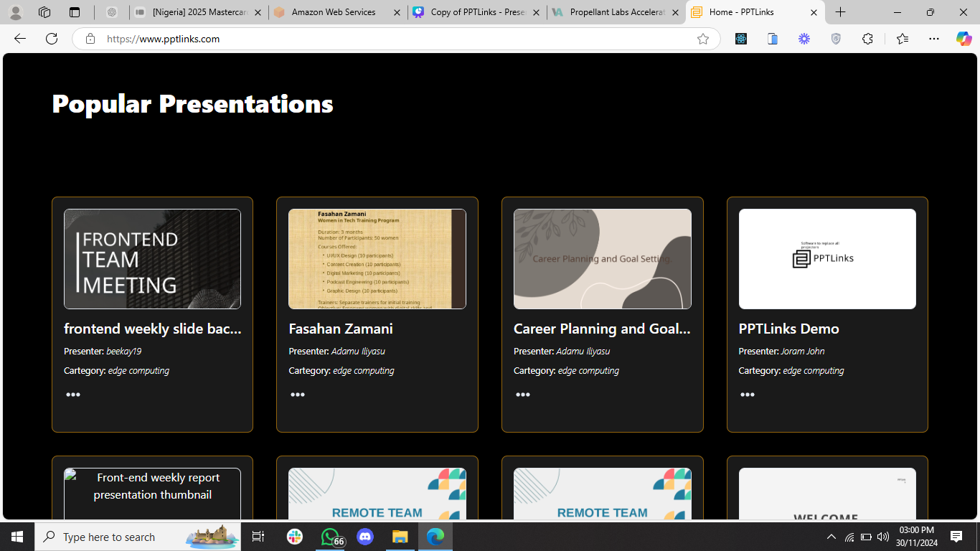Viewport: 980px width, 551px height.
Task: Show hidden system tray icons
Action: coord(831,537)
